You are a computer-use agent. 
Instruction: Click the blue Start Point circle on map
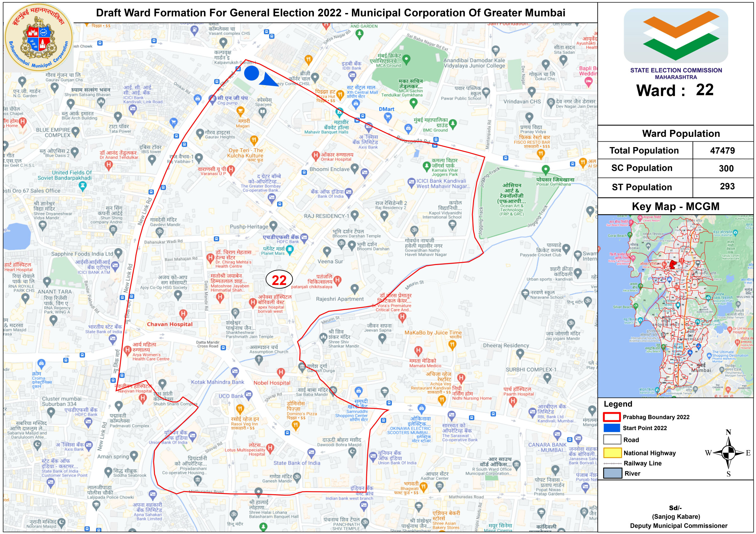(x=252, y=73)
